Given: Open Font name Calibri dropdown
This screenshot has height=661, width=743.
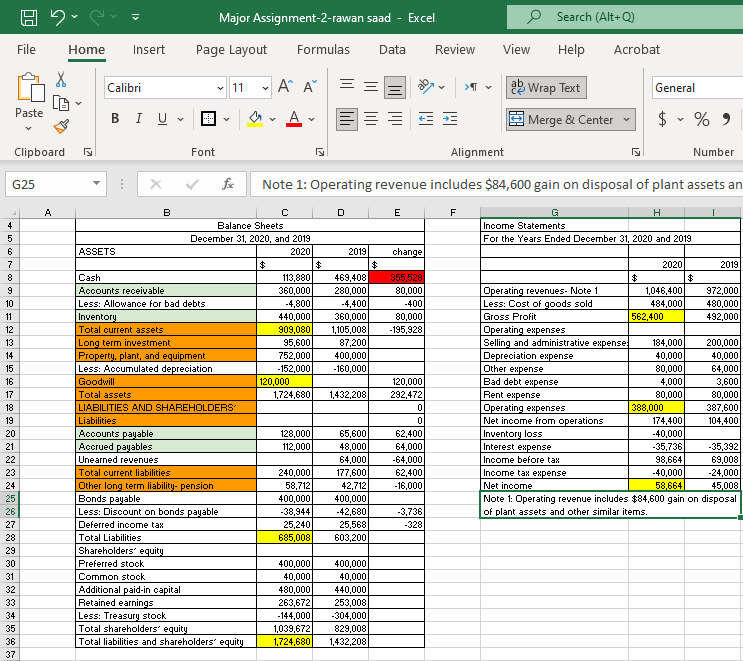Looking at the screenshot, I should point(220,88).
